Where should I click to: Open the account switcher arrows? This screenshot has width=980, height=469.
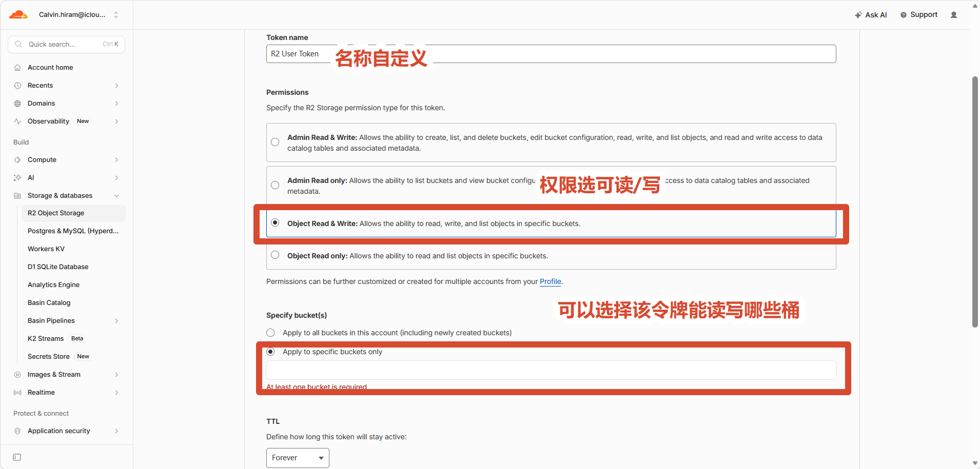pos(116,15)
